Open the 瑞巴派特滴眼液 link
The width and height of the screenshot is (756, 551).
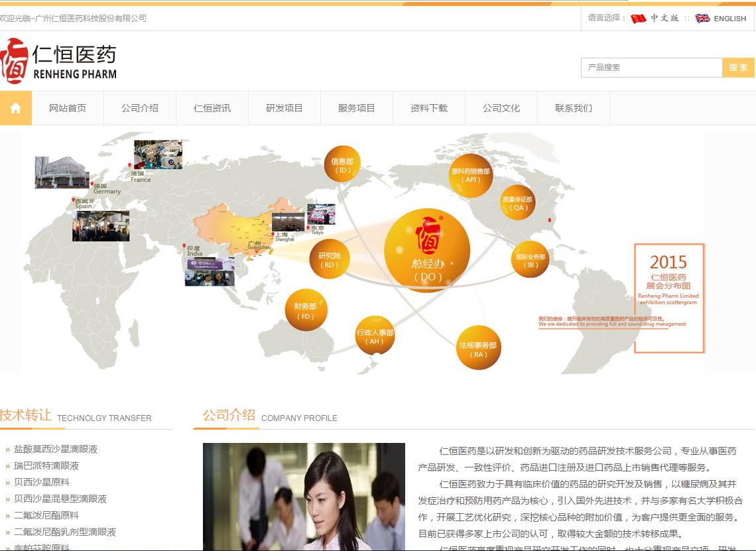click(x=46, y=465)
